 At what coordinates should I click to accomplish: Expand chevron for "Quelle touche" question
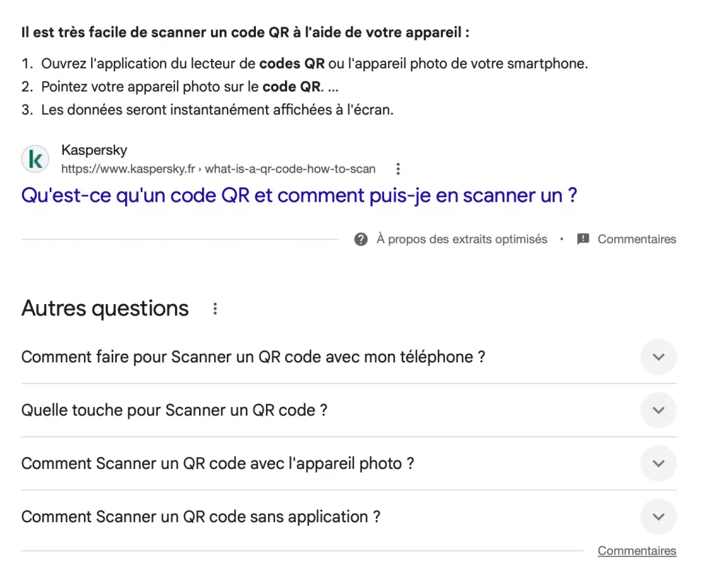click(658, 410)
